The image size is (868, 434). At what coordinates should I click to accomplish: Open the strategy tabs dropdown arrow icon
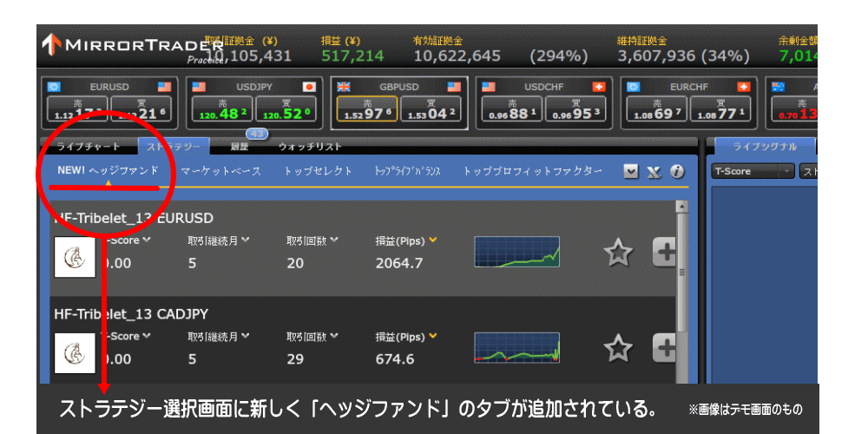[631, 172]
